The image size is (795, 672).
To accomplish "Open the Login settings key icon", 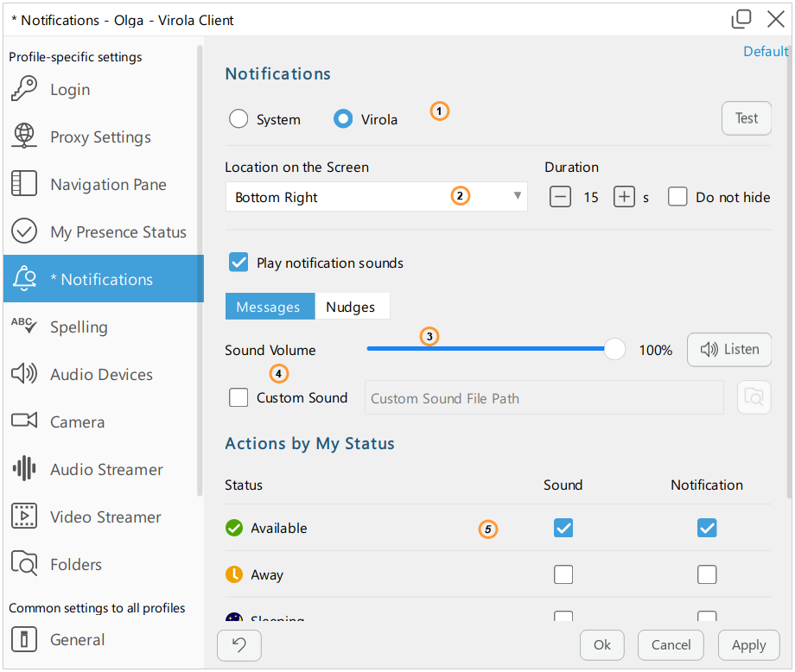I will 24,89.
